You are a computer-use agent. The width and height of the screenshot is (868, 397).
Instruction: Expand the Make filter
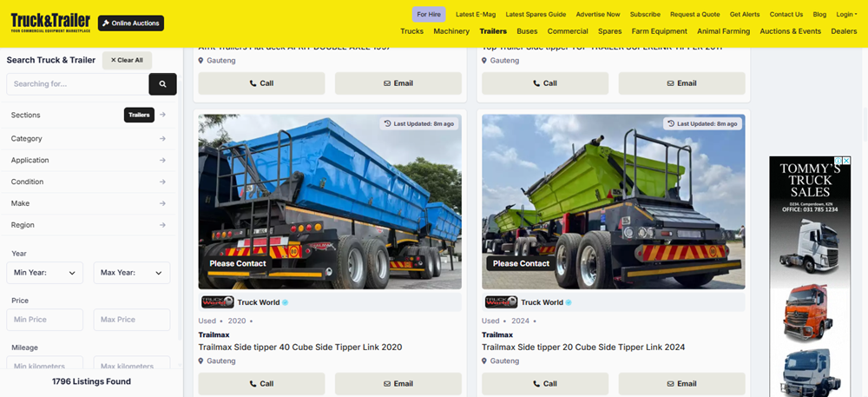point(89,203)
